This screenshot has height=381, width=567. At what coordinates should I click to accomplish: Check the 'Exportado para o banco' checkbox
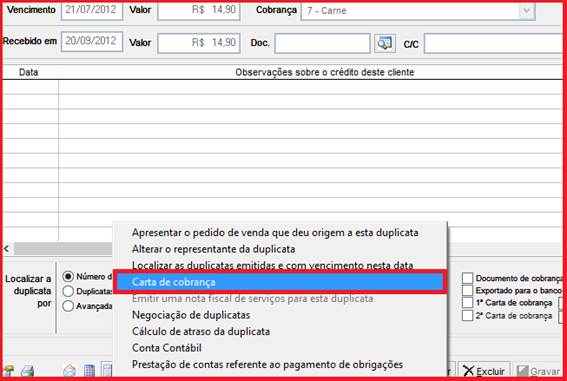click(x=468, y=290)
